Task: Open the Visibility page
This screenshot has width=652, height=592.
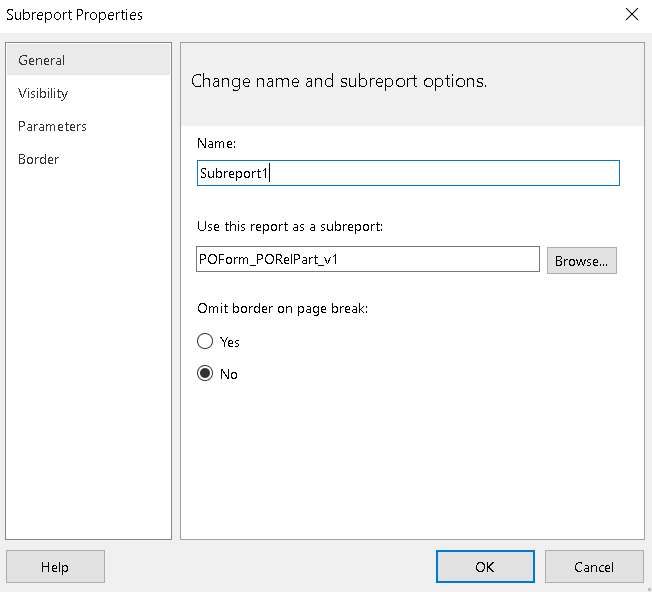Action: pos(43,93)
